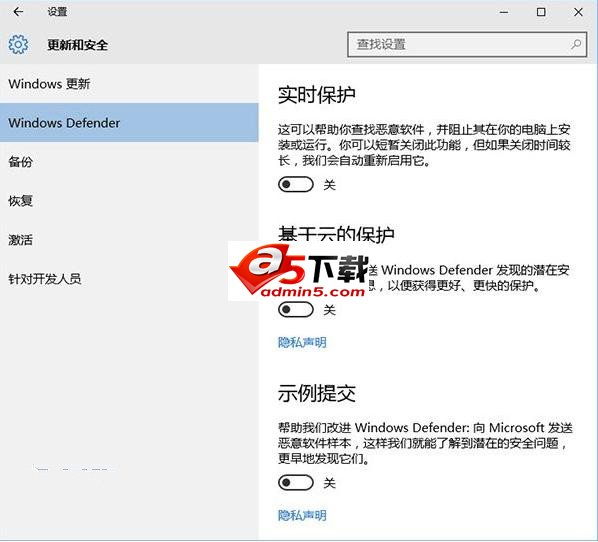Toggle the 示例提交 switch
The width and height of the screenshot is (598, 542).
click(296, 483)
